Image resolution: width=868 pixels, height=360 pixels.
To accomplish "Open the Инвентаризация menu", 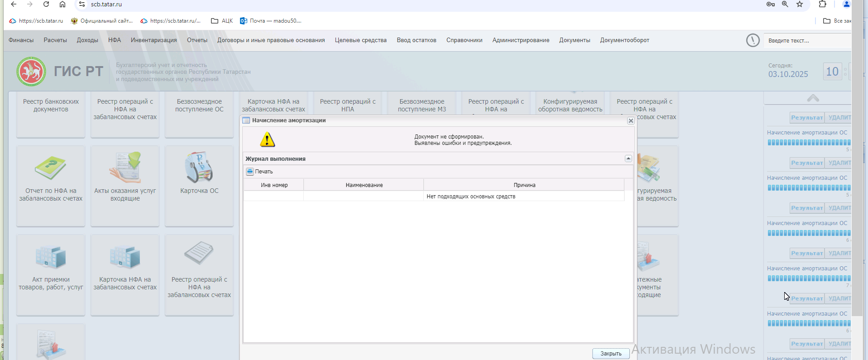I will click(154, 40).
